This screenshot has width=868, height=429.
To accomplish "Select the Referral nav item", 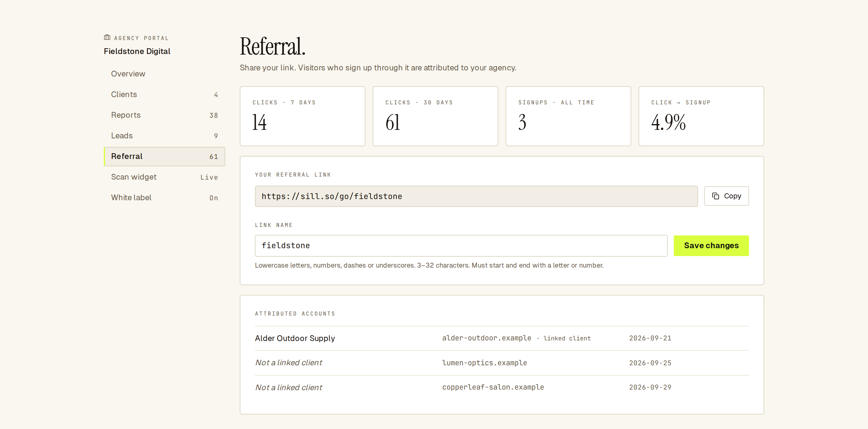I will [x=164, y=156].
